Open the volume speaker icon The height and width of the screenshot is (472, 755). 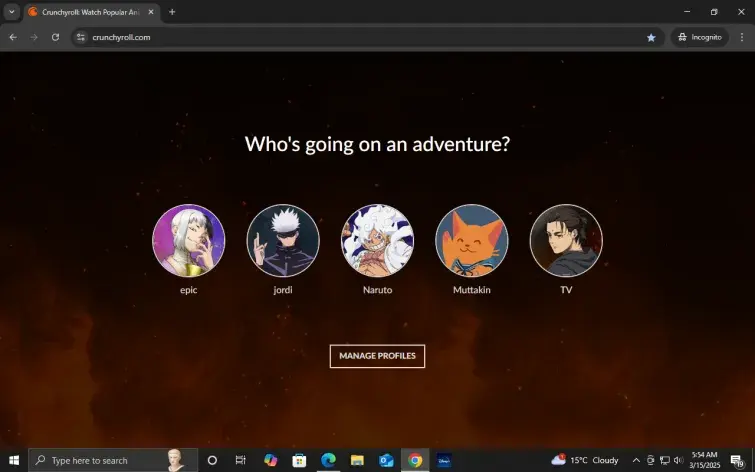coord(678,460)
